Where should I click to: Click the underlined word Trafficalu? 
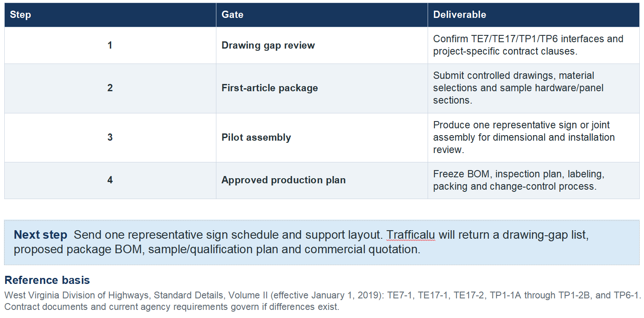[x=411, y=235]
